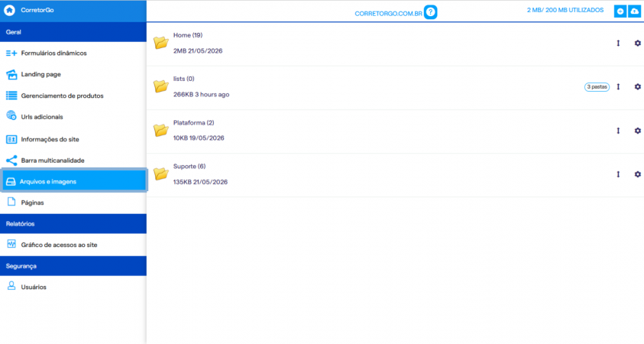Click the Suporte folder move arrow icon
Viewport: 644px width, 344px height.
[618, 174]
